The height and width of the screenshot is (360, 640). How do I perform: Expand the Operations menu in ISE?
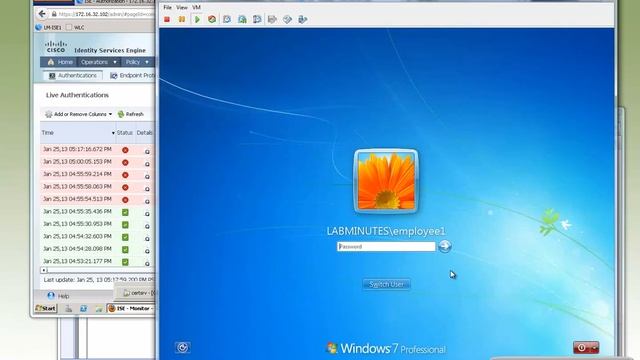(99, 62)
